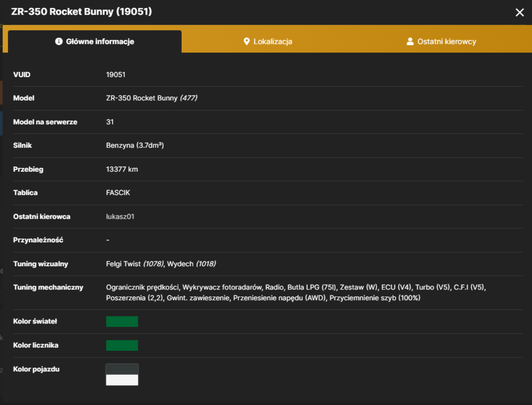This screenshot has width=532, height=405.
Task: Click the Kolor świateł green swatch
Action: coord(122,321)
